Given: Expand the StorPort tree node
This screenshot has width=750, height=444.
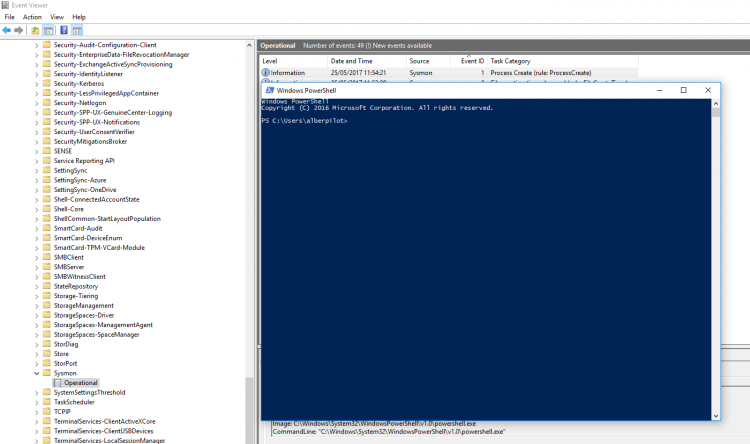Looking at the screenshot, I should (x=37, y=364).
